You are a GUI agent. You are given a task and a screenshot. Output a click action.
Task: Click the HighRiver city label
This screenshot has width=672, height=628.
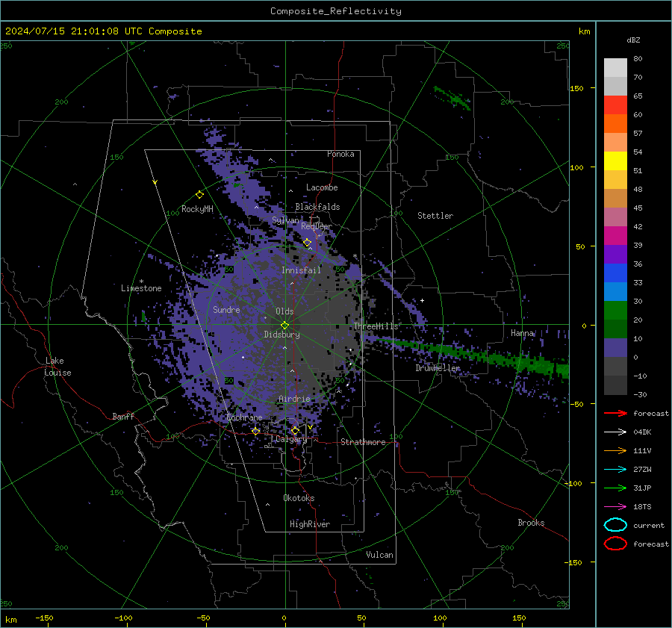click(310, 524)
